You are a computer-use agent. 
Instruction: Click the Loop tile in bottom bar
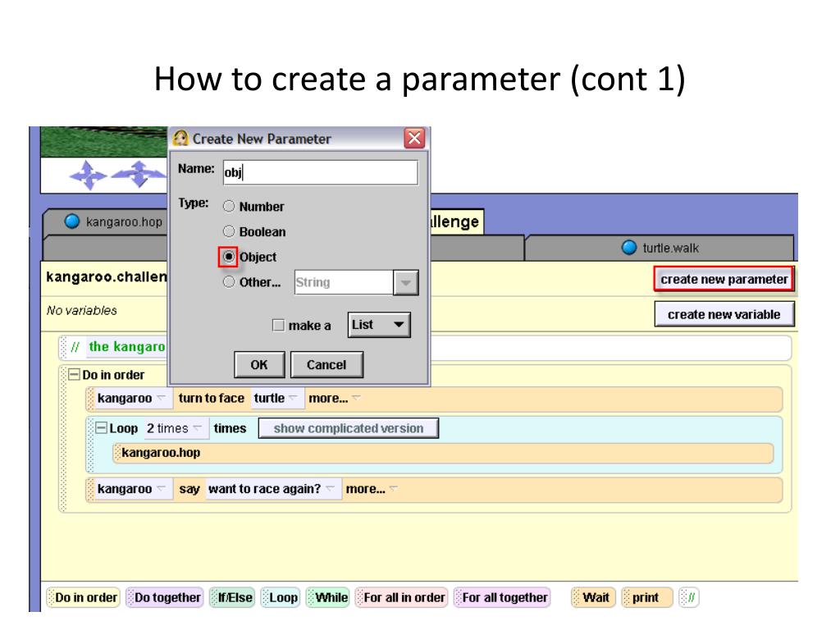tap(281, 597)
